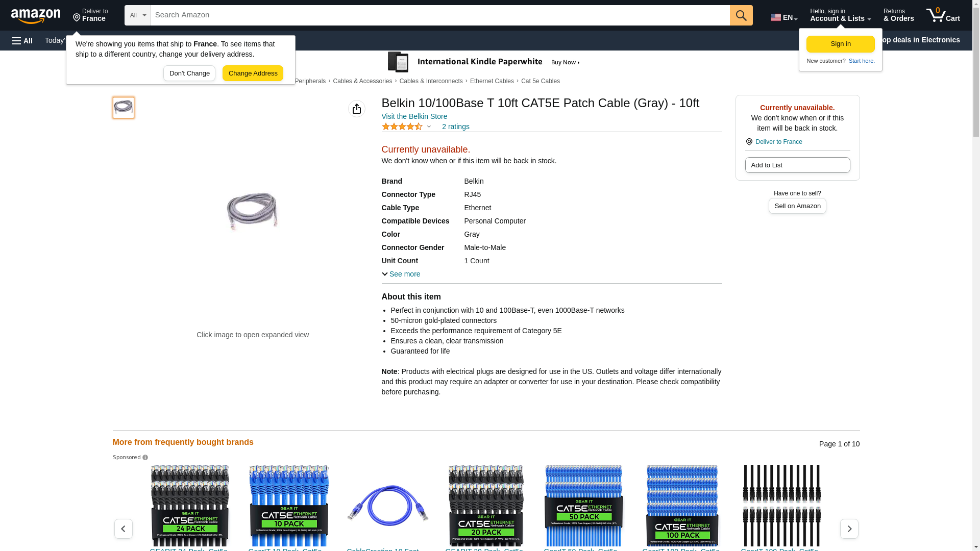
Task: Click the share icon on product image
Action: click(356, 109)
